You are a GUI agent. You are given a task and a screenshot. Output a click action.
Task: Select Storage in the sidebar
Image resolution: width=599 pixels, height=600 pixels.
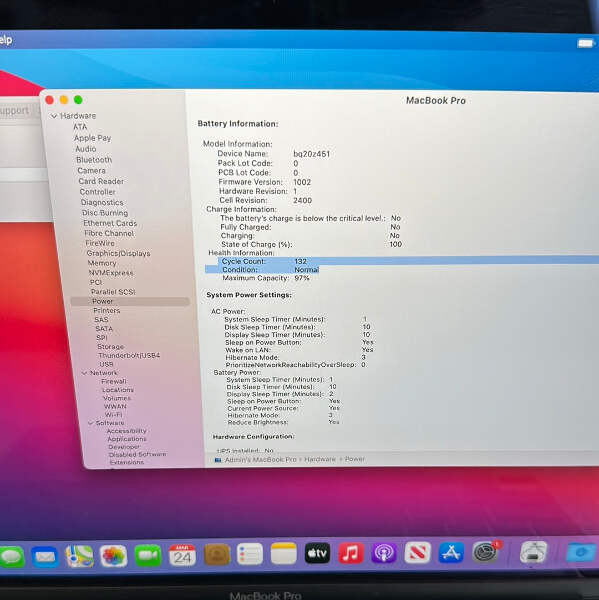coord(111,347)
